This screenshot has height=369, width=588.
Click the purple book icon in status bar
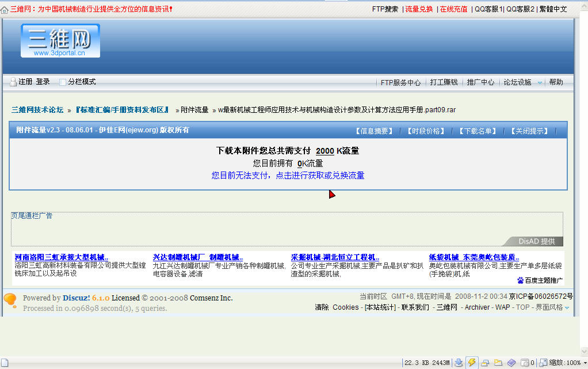pos(511,363)
